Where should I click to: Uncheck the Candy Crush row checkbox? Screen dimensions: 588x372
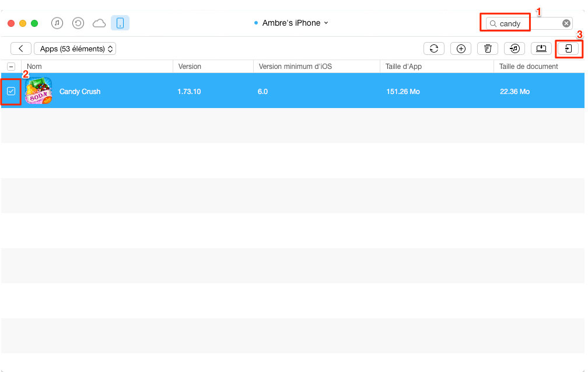(11, 91)
